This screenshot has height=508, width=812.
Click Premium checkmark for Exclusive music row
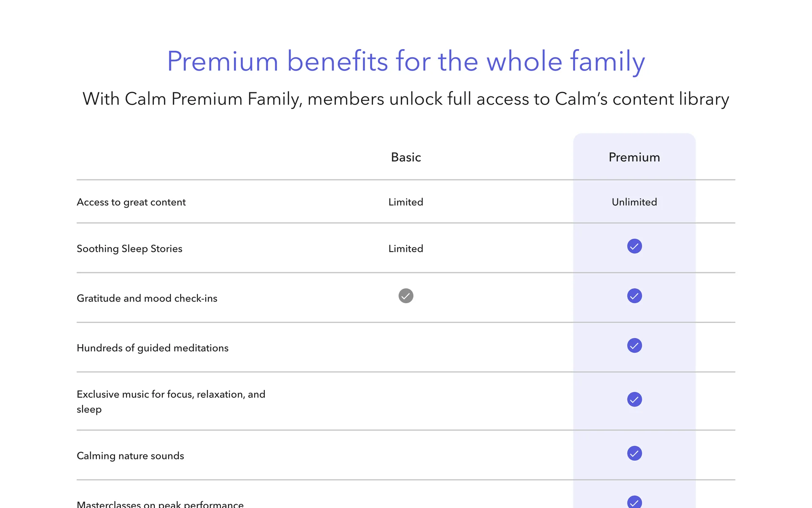click(x=634, y=399)
